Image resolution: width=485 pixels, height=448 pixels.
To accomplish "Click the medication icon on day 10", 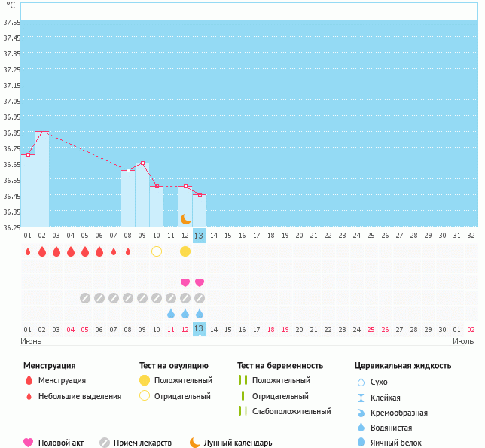I will pyautogui.click(x=157, y=298).
